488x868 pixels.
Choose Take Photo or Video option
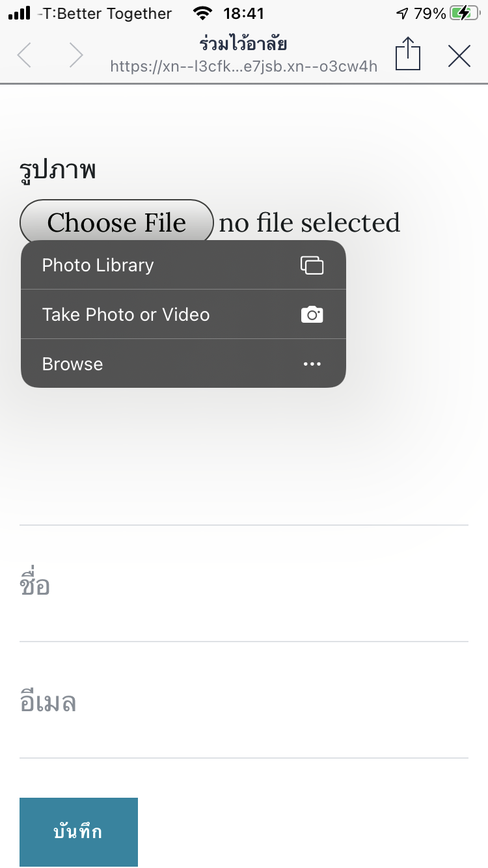pyautogui.click(x=126, y=314)
